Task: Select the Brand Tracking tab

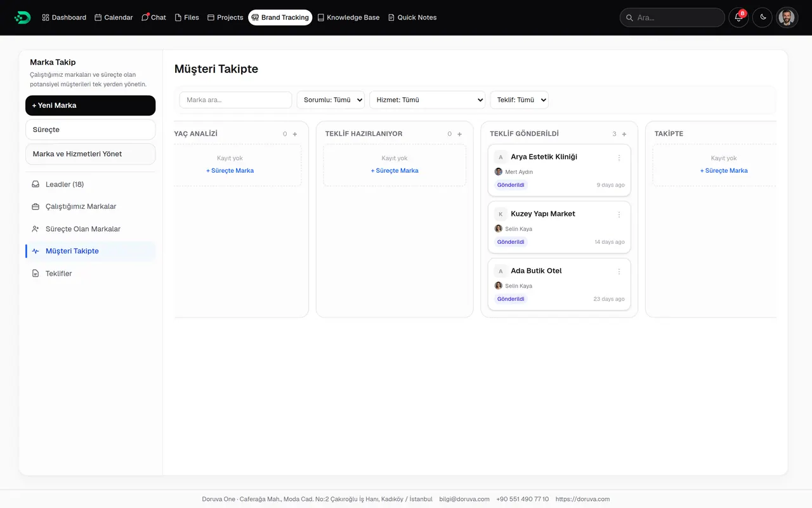Action: click(x=280, y=17)
